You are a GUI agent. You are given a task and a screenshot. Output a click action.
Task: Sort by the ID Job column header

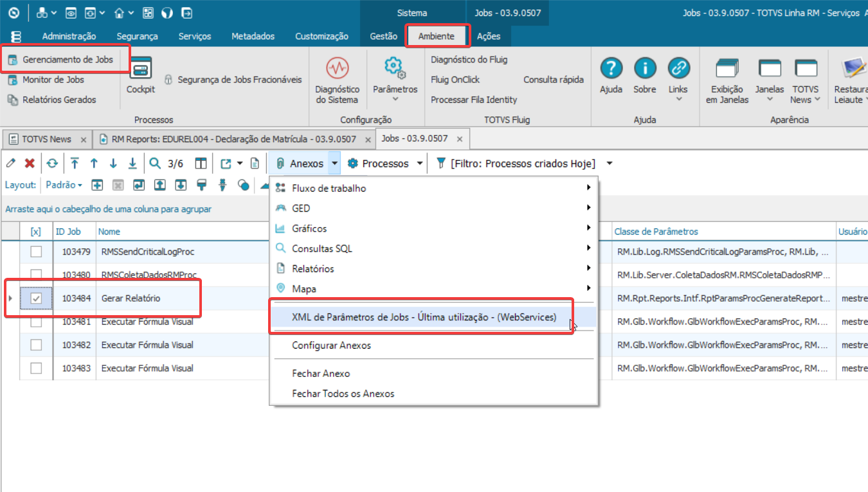(75, 232)
